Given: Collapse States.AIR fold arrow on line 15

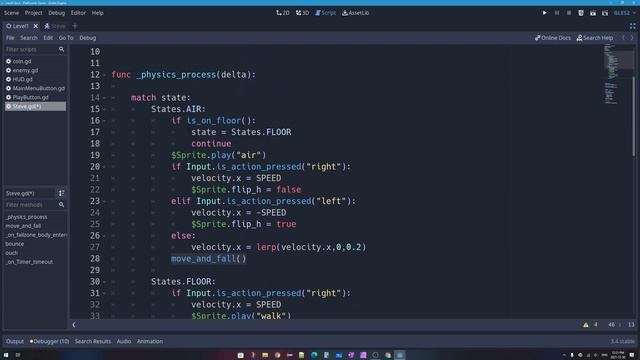Looking at the screenshot, I should pyautogui.click(x=104, y=109).
